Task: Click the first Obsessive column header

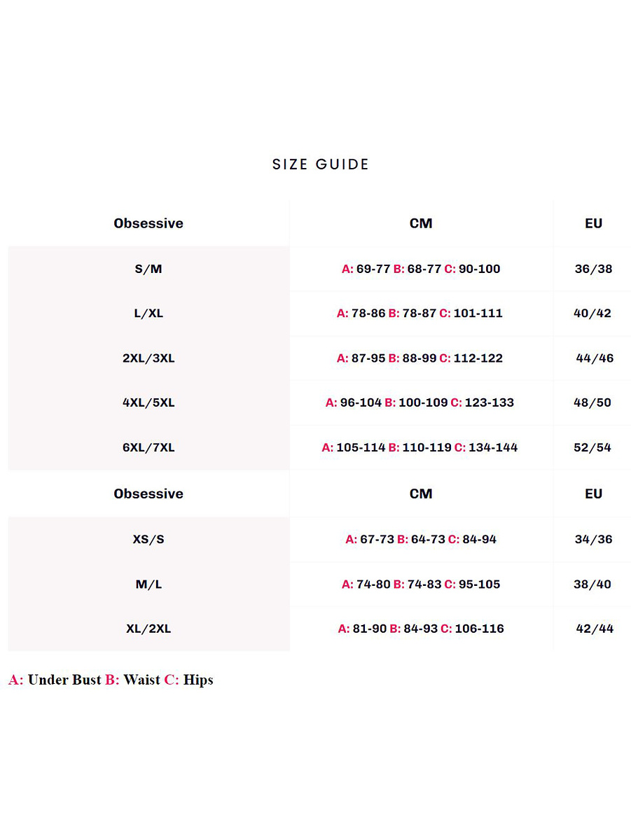Action: [148, 223]
